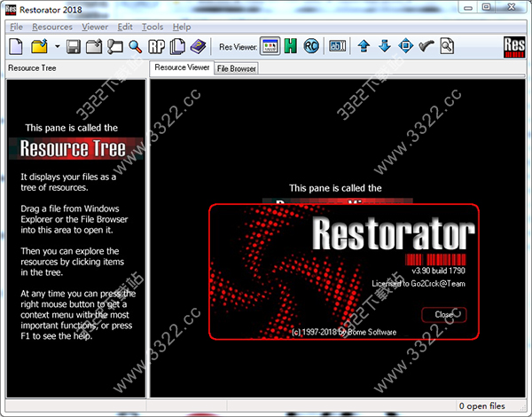Select the Resource Viewer tab
The width and height of the screenshot is (532, 417).
182,67
